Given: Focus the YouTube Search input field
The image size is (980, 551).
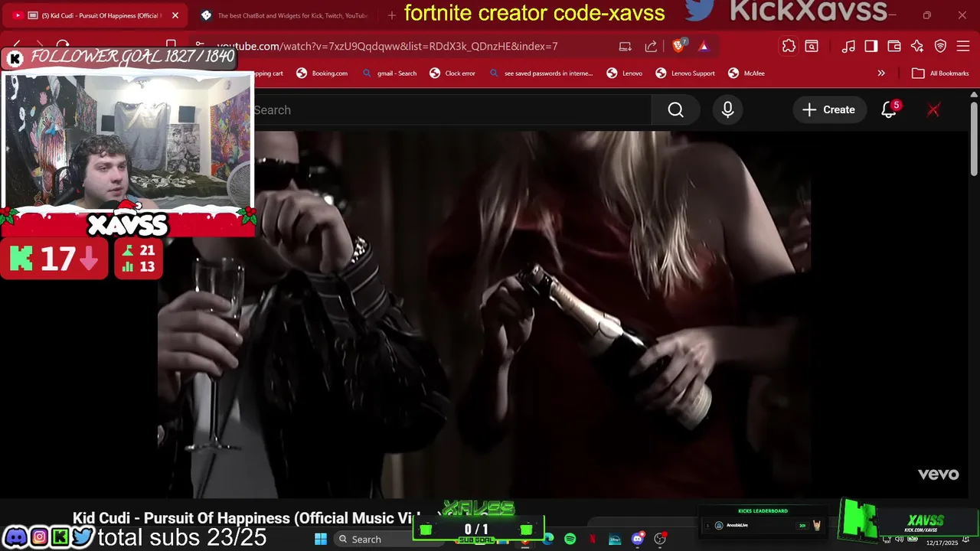Looking at the screenshot, I should [452, 110].
